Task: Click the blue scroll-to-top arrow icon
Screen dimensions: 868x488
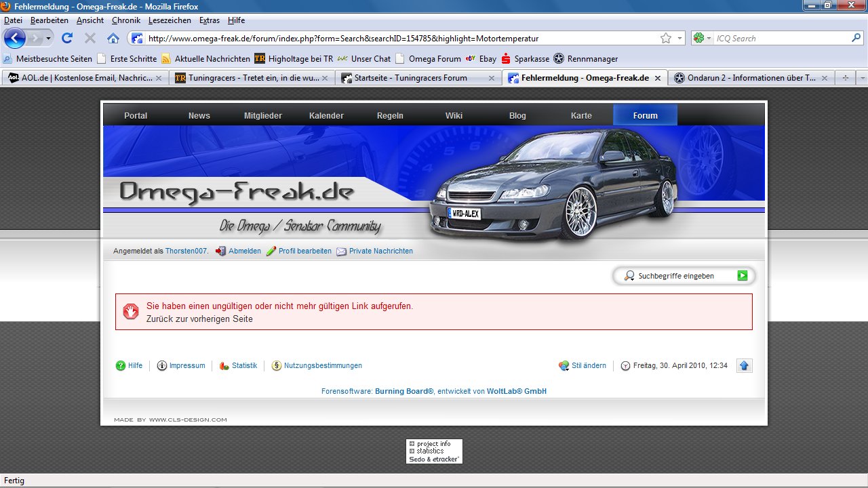Action: [x=744, y=366]
